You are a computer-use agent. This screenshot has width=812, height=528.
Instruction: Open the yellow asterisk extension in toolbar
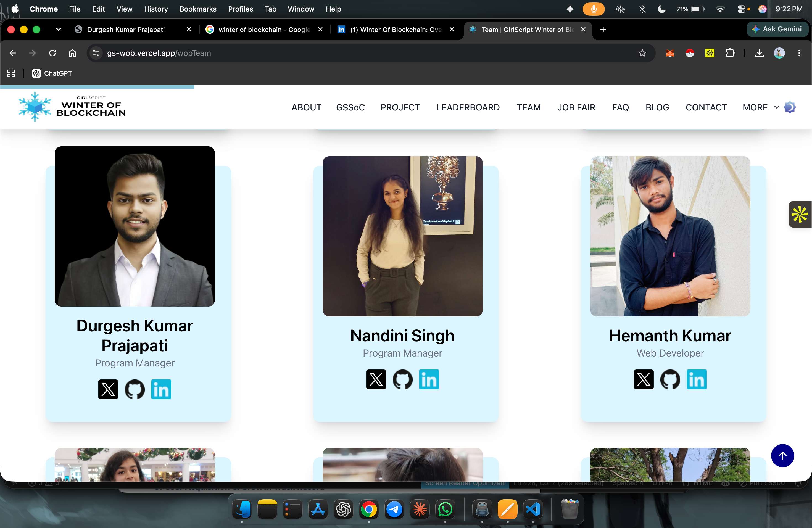pos(710,53)
